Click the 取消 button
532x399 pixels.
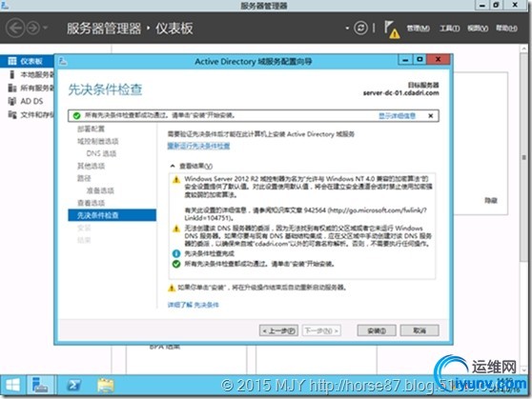click(419, 330)
